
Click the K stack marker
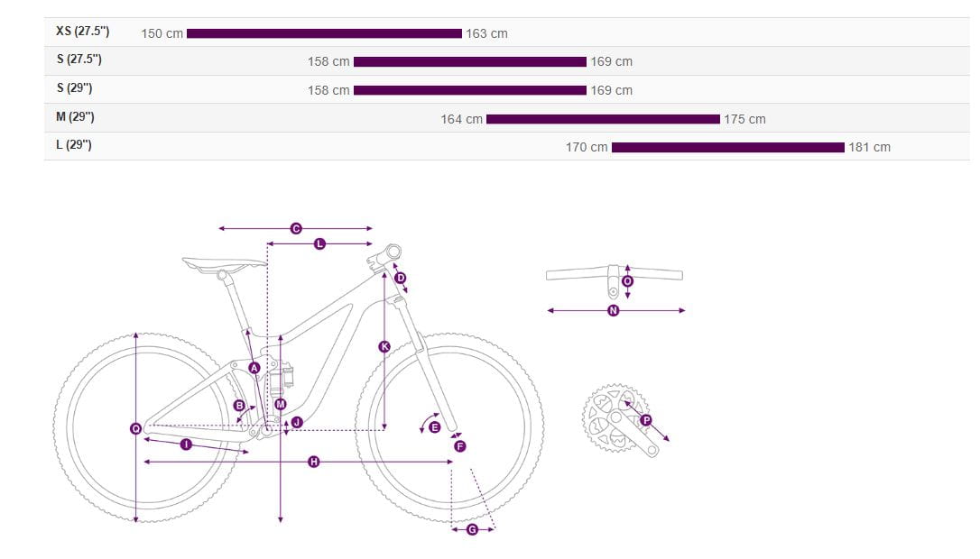(384, 346)
